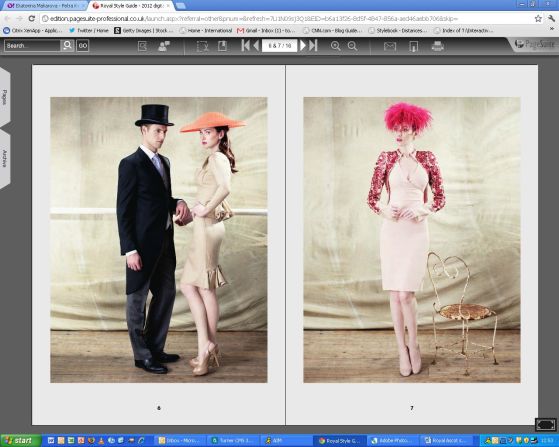
Task: Open a new browser tab
Action: [180, 6]
